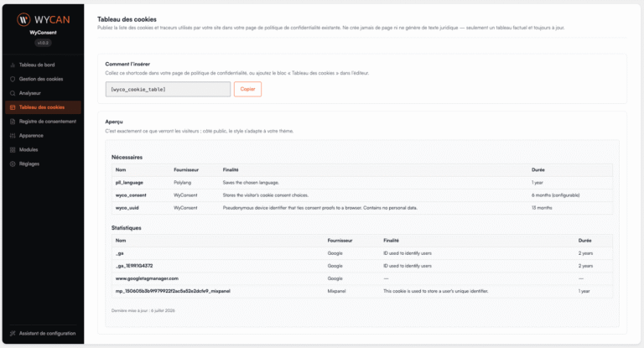Viewport: 644px width, 348px height.
Task: Click the wyco_consent cookie name
Action: 131,195
